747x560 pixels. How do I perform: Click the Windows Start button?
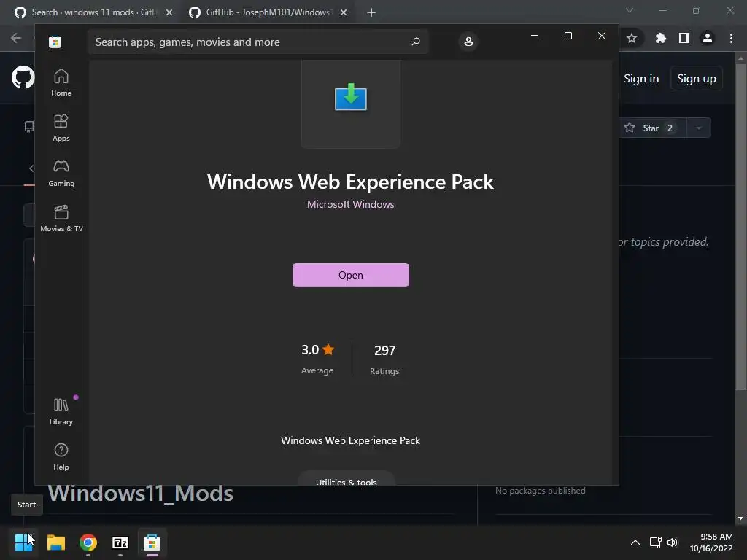coord(24,542)
